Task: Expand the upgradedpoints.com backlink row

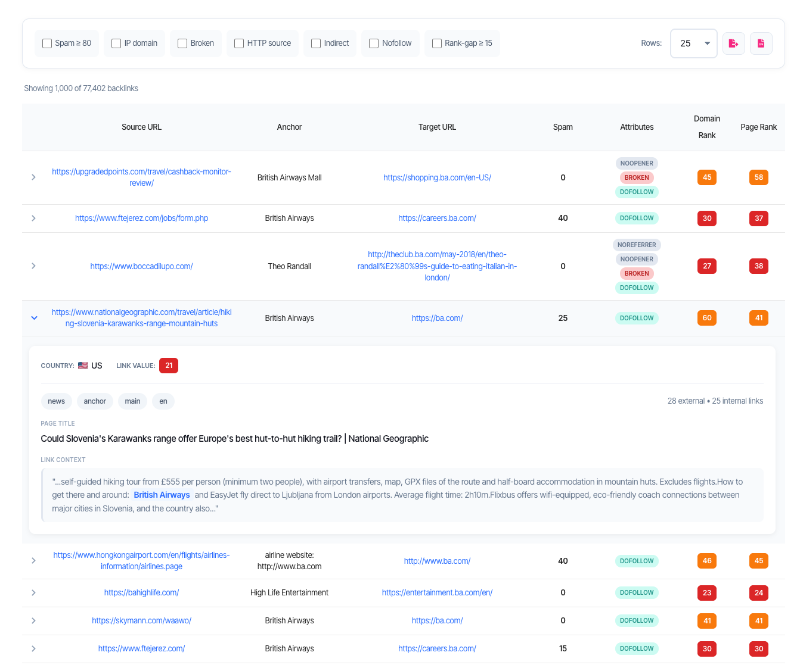Action: pos(34,177)
